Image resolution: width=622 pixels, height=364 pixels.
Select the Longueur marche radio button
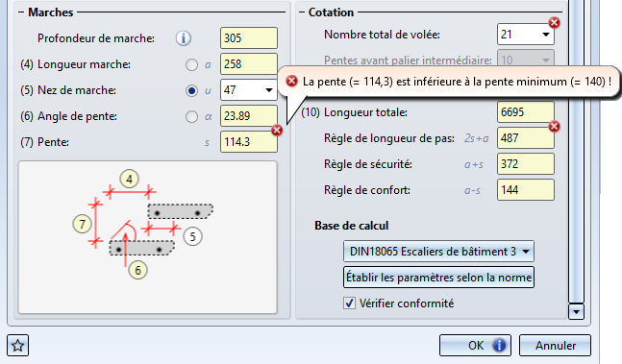pyautogui.click(x=191, y=64)
